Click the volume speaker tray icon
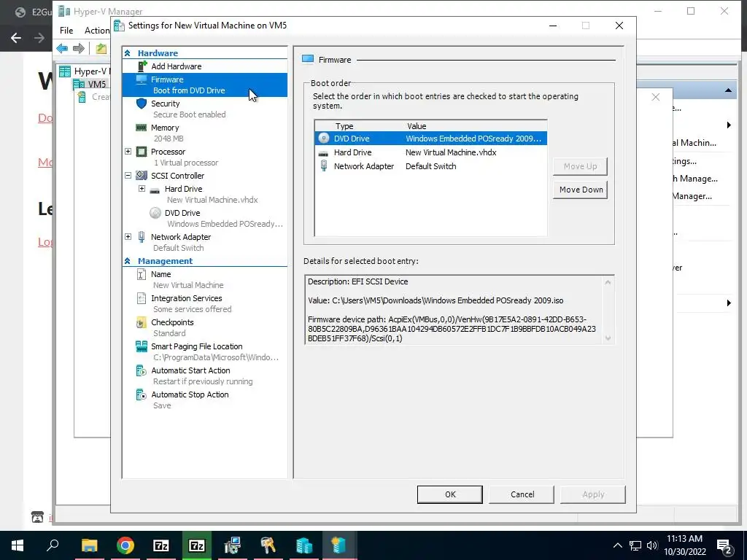747x560 pixels. (652, 545)
